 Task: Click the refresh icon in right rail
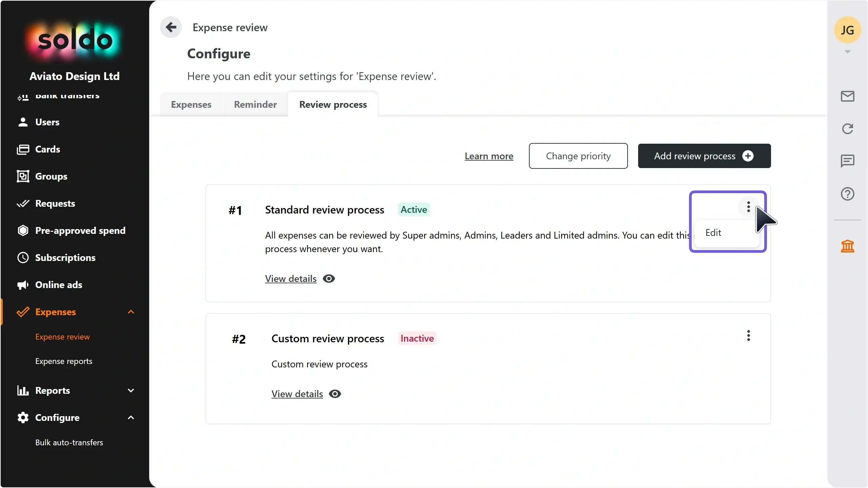pyautogui.click(x=847, y=129)
